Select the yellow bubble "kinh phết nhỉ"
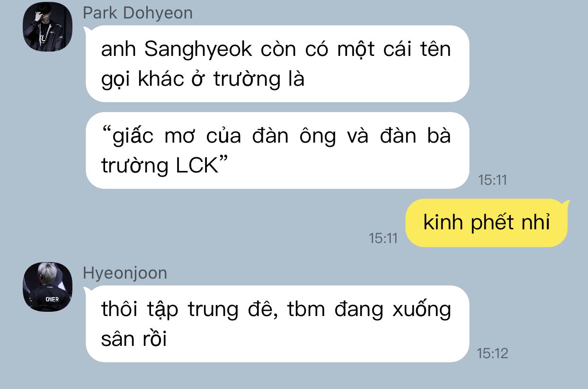The width and height of the screenshot is (588, 389). click(x=486, y=223)
